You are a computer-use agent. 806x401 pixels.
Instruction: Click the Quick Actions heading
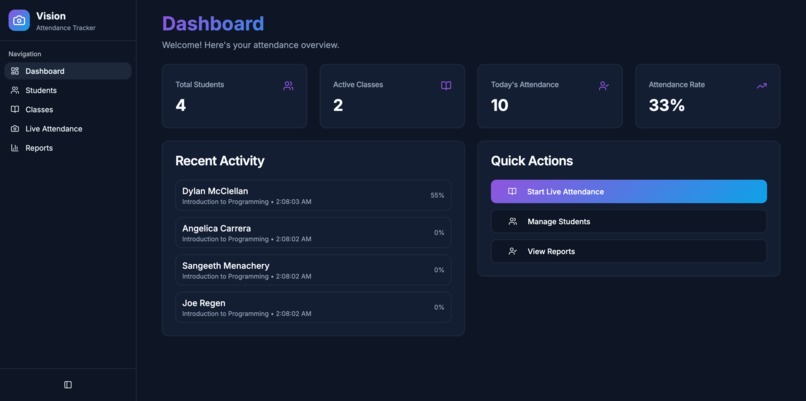(532, 161)
